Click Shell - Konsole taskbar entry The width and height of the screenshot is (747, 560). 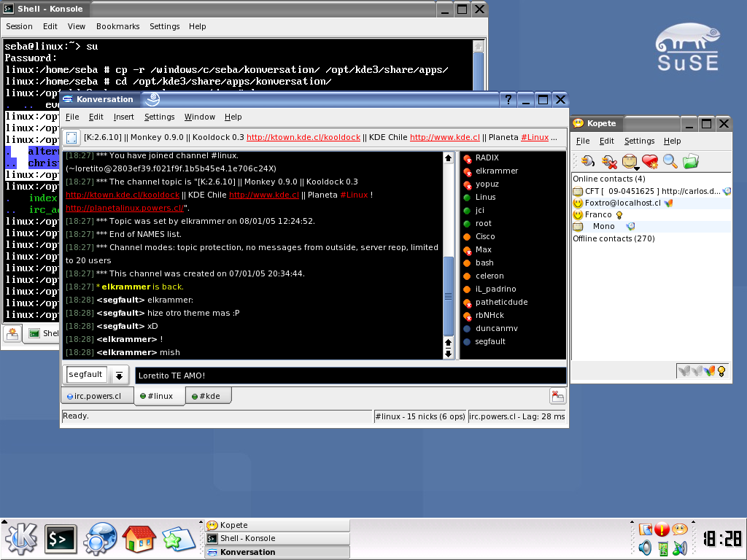(x=277, y=539)
